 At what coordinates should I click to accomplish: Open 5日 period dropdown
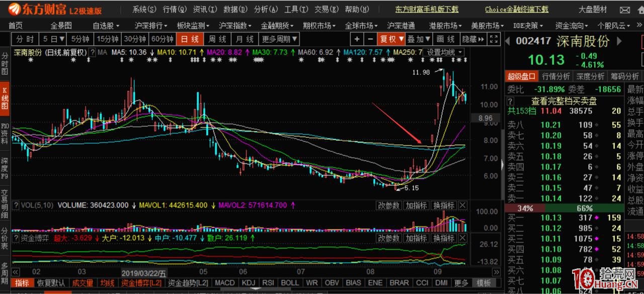53,39
